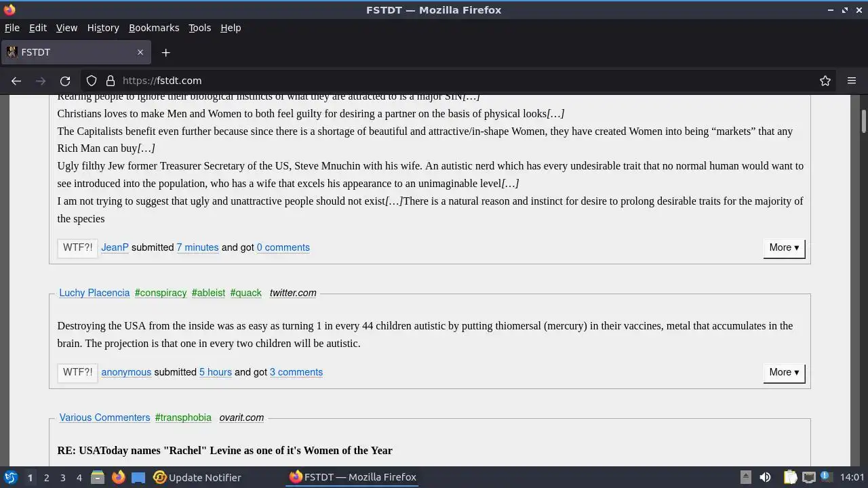The height and width of the screenshot is (488, 868).
Task: Open the volume speaker tray icon
Action: 765,477
